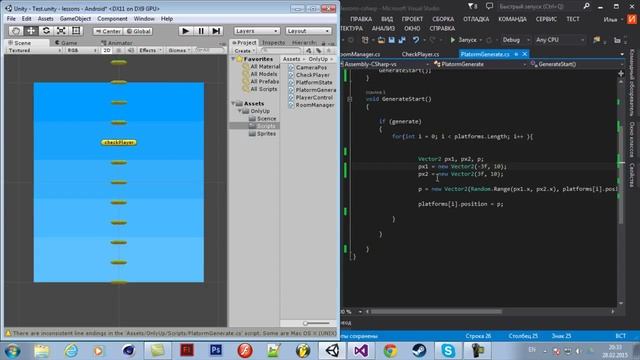This screenshot has height=360, width=640.
Task: Click the Save icon in Visual Studio toolbar
Action: (x=391, y=40)
